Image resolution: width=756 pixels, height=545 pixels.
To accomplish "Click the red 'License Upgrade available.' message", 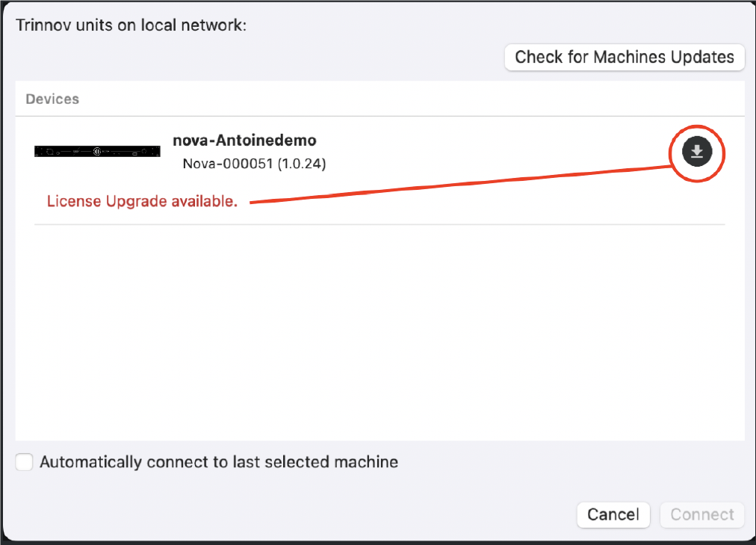I will [x=142, y=201].
